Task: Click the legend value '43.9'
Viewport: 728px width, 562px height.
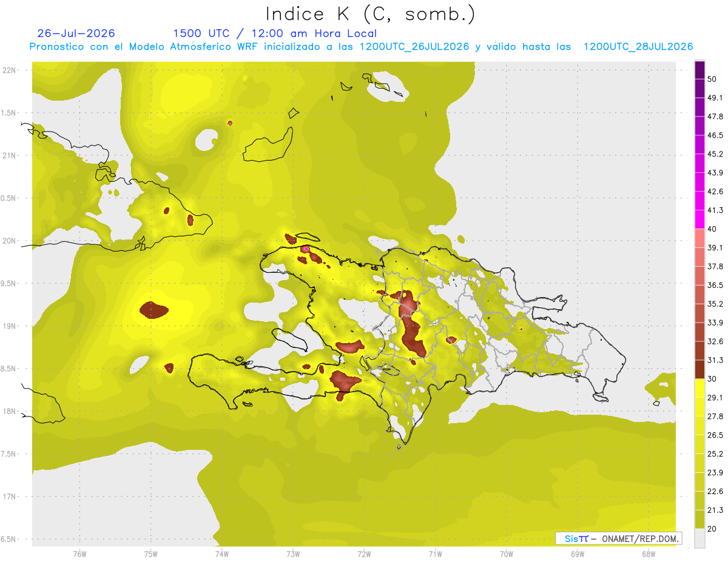Action: [x=715, y=173]
